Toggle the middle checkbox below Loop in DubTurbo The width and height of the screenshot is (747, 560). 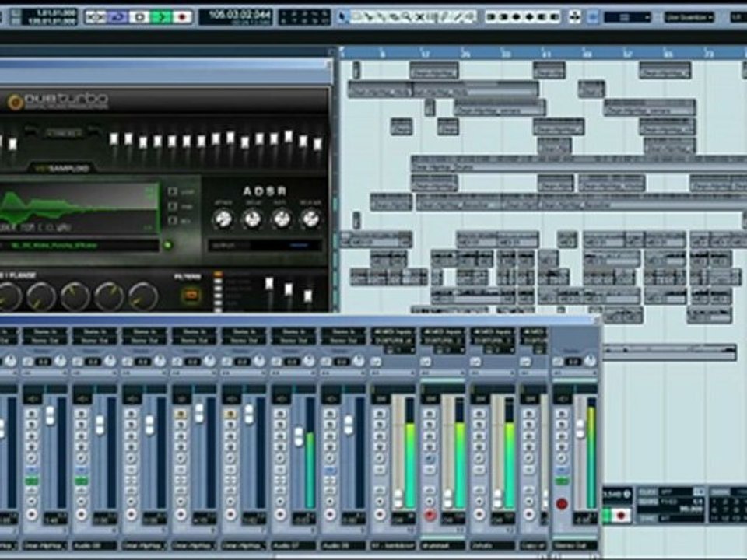pyautogui.click(x=173, y=207)
